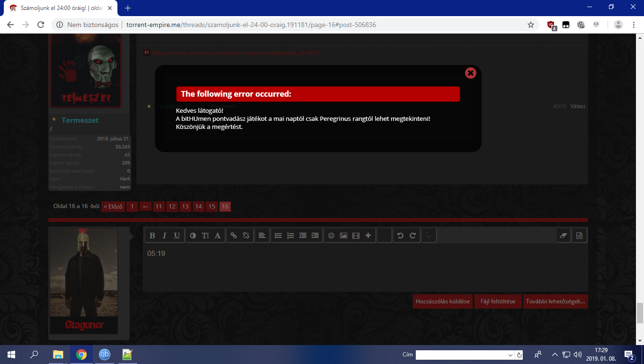This screenshot has height=364, width=644.
Task: Open the uBlock Origin extension icon
Action: pyautogui.click(x=551, y=25)
